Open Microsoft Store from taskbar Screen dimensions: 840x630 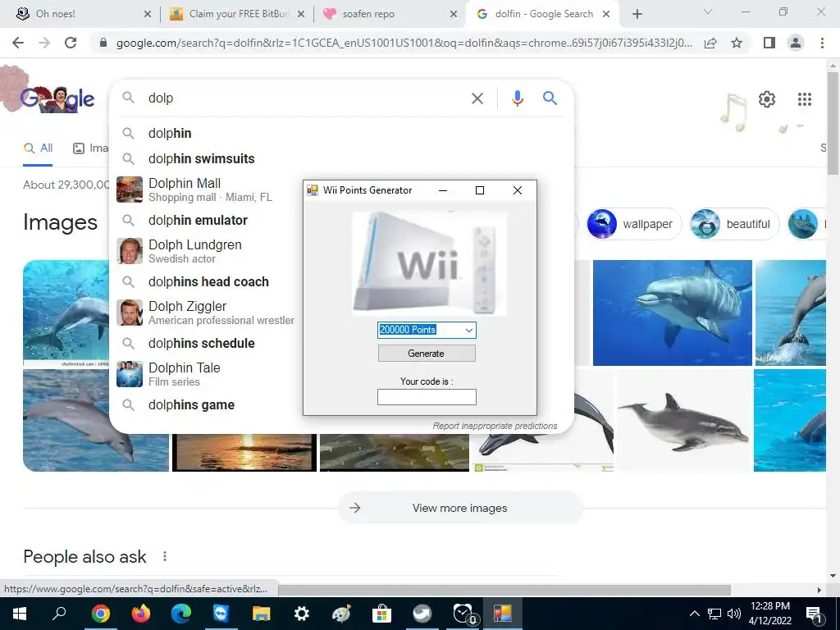(382, 614)
